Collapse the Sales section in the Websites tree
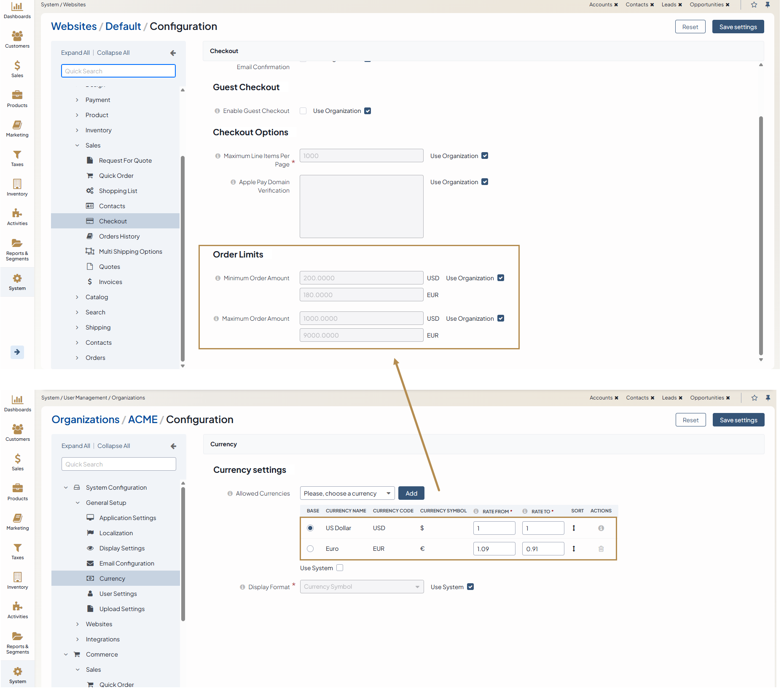This screenshot has height=689, width=784. 77,145
